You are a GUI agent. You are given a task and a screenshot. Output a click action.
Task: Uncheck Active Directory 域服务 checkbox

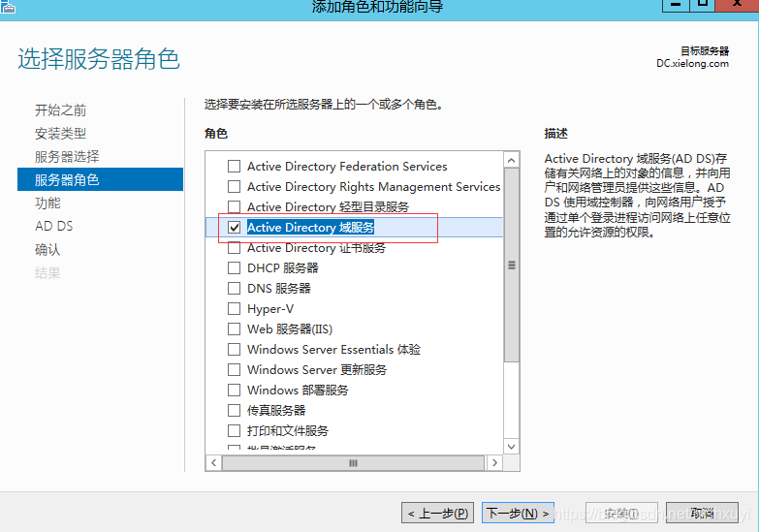coord(234,227)
